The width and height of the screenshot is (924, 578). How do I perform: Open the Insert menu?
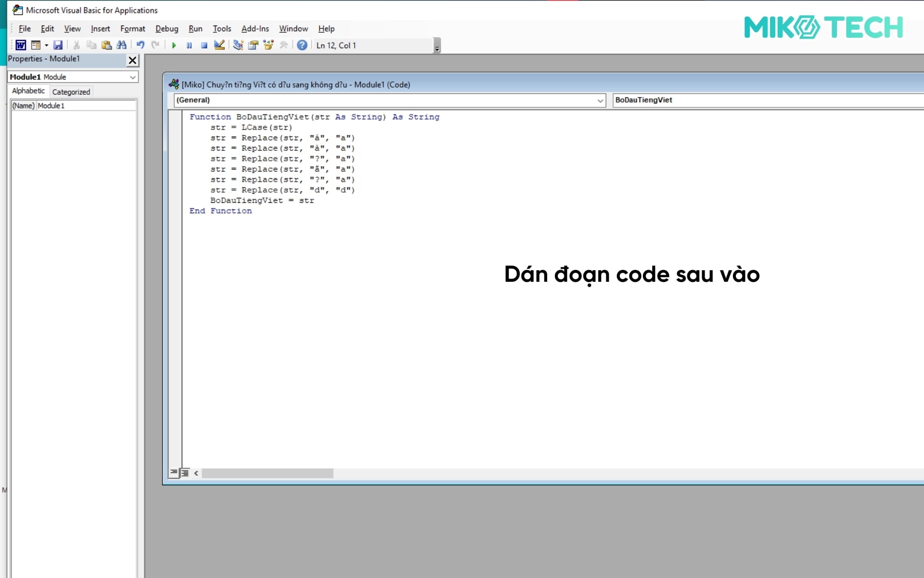[x=100, y=29]
